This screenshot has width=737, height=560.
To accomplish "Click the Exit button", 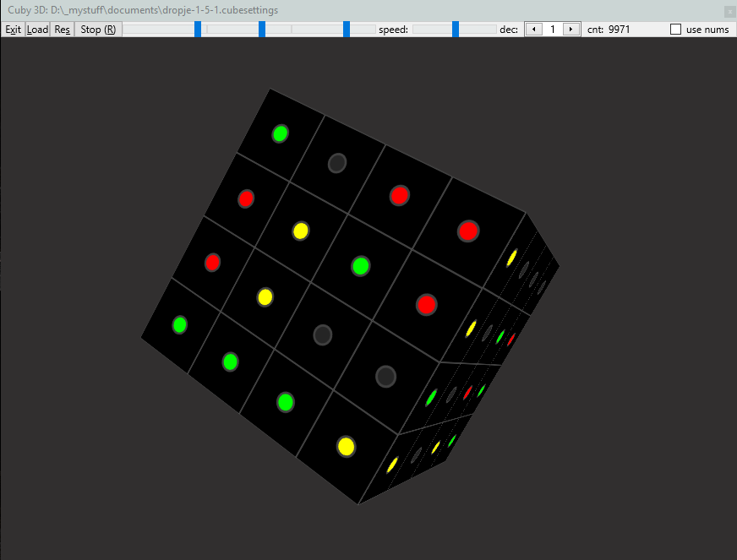I will click(x=14, y=29).
